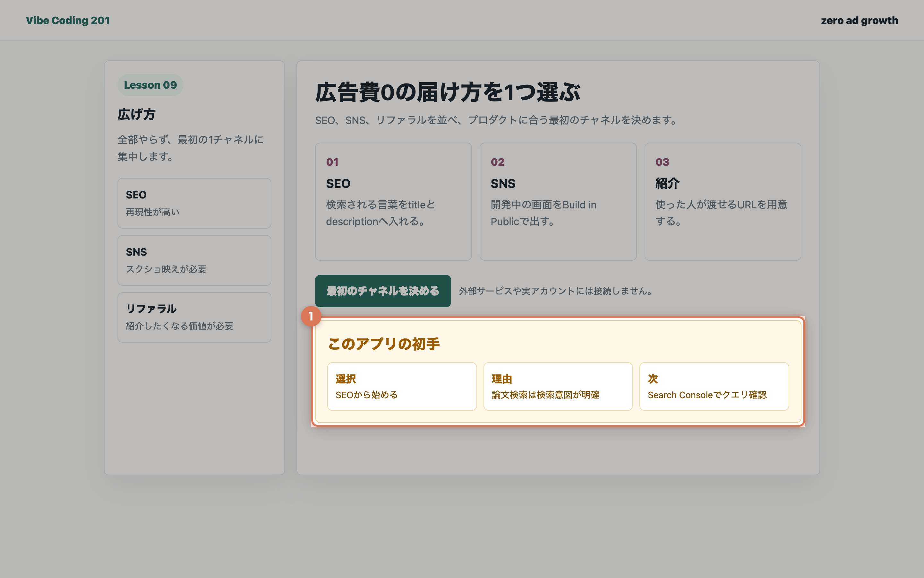Click the このアプリの初手 heading
This screenshot has width=924, height=578.
(x=384, y=344)
